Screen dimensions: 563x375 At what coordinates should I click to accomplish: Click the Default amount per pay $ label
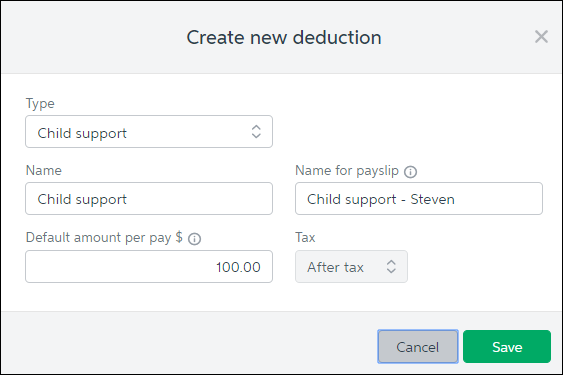click(x=104, y=238)
